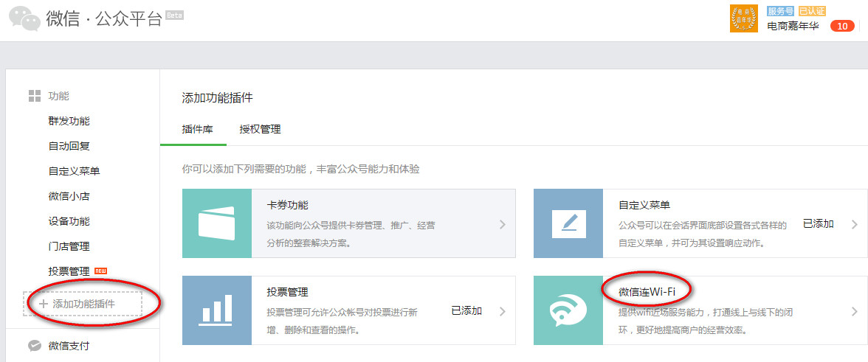Click the 自定义菜单 pencil icon

(x=568, y=223)
